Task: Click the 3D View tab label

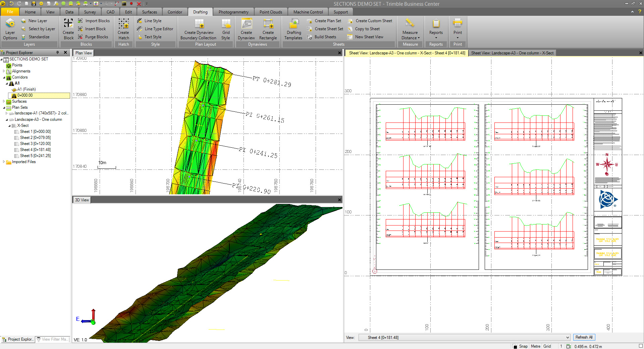Action: point(82,200)
